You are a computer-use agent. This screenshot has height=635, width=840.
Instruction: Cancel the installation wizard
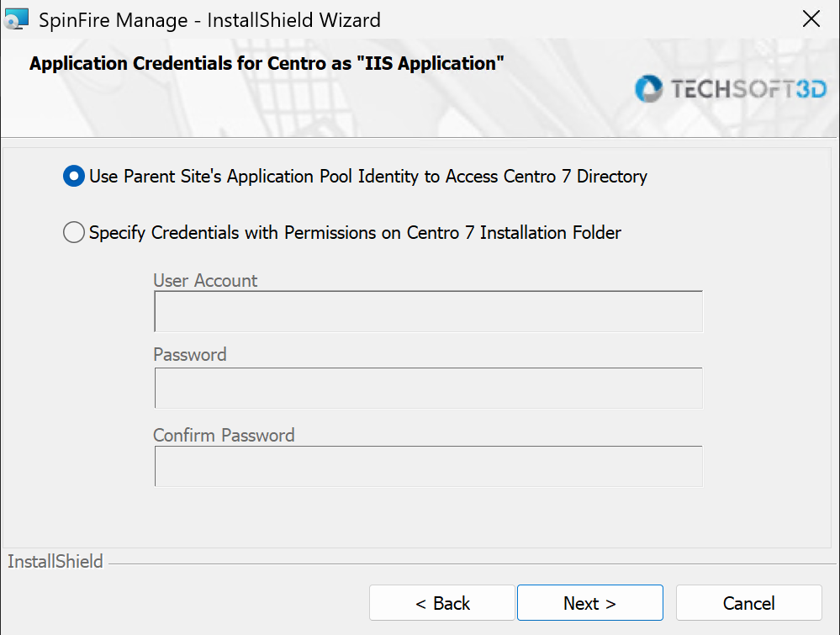pos(748,603)
